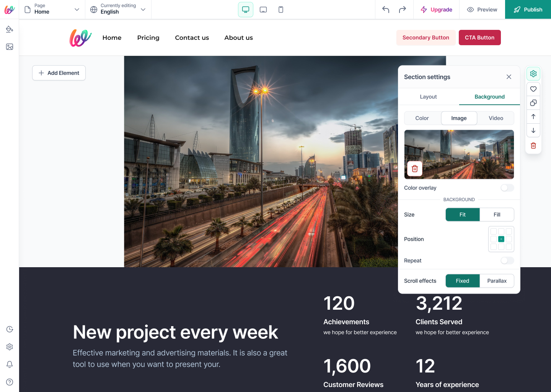
Task: Switch to tablet device preview icon
Action: pos(263,10)
